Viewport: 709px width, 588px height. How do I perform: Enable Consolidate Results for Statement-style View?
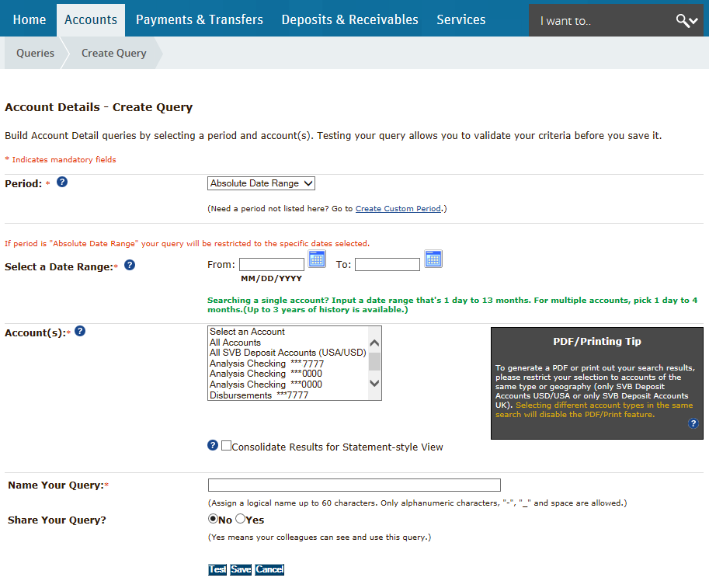227,446
